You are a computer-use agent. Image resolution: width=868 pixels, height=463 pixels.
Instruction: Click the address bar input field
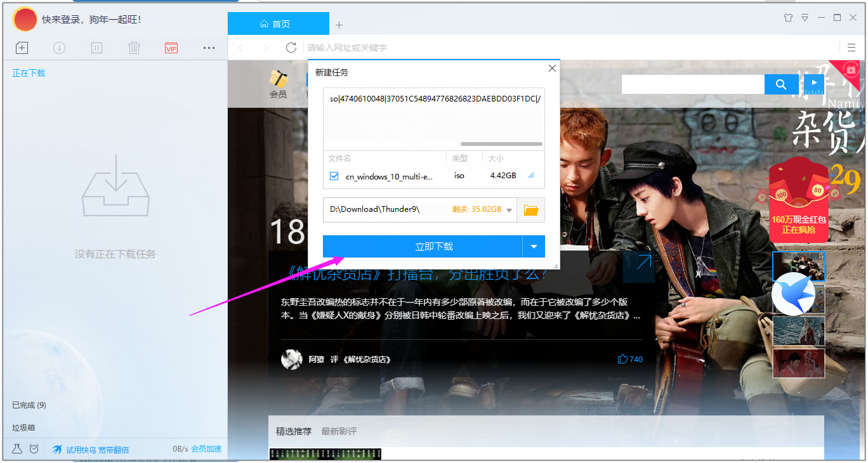571,48
